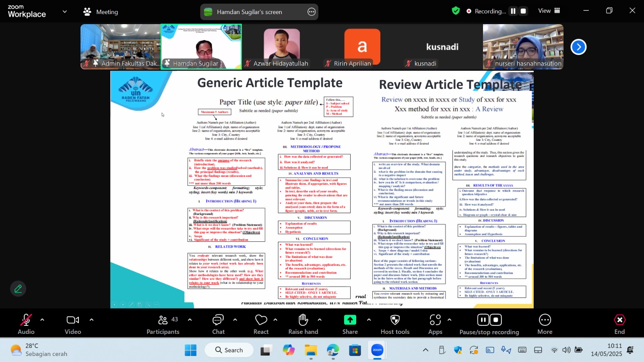Select Ririn Aprilian participant tile

tap(362, 47)
